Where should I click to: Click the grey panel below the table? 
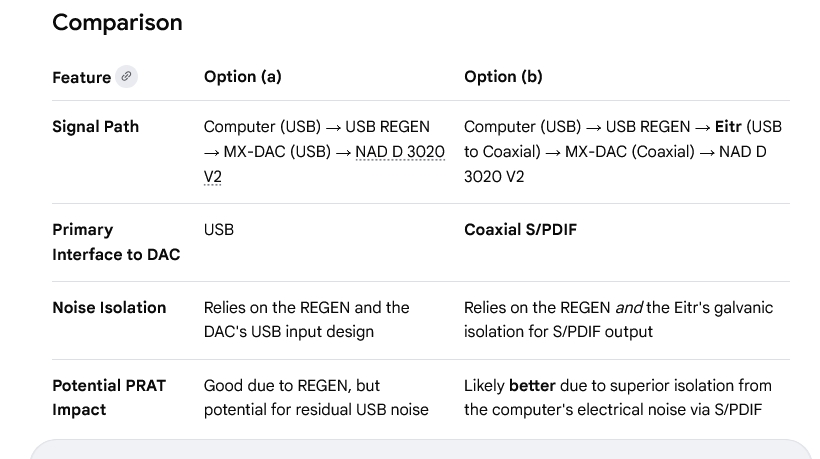(420, 449)
